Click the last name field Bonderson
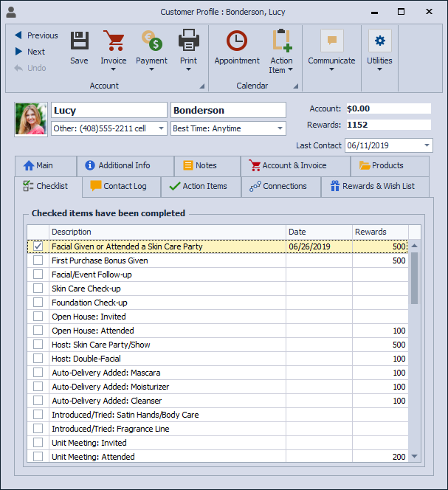Viewport: 448px width, 490px height. point(228,110)
